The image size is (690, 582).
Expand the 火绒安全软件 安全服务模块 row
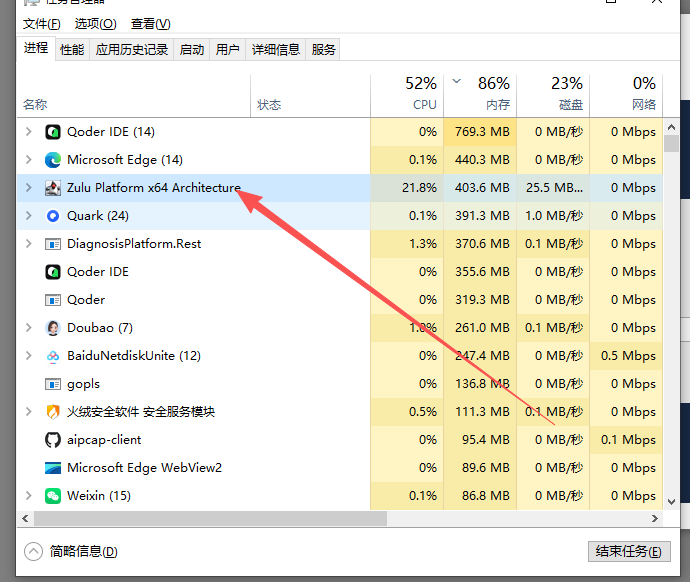click(29, 412)
